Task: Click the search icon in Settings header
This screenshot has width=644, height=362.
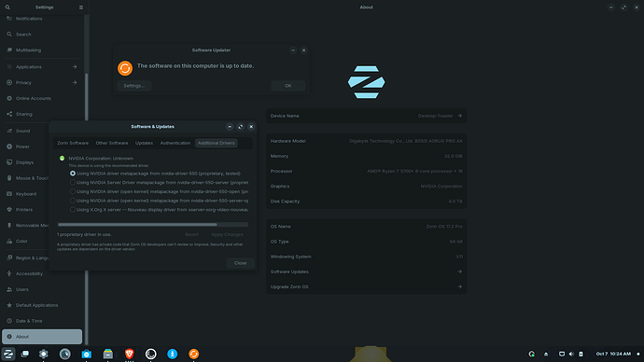Action: click(x=7, y=7)
